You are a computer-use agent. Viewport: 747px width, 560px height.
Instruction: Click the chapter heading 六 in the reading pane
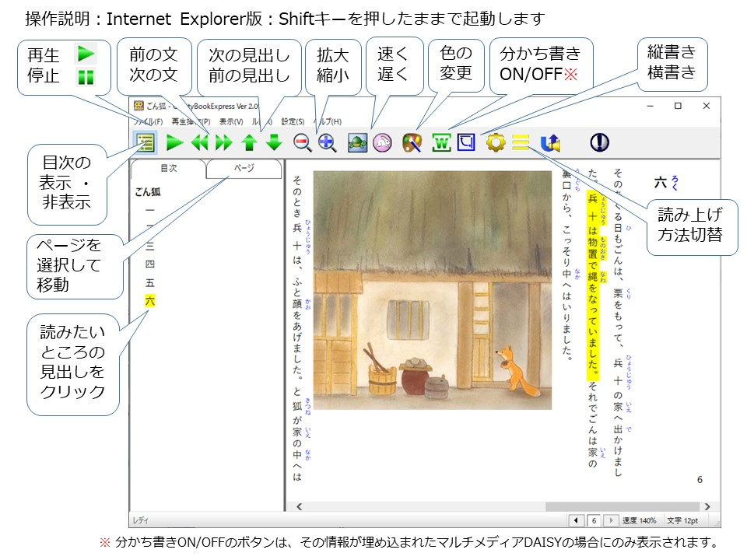coord(661,182)
